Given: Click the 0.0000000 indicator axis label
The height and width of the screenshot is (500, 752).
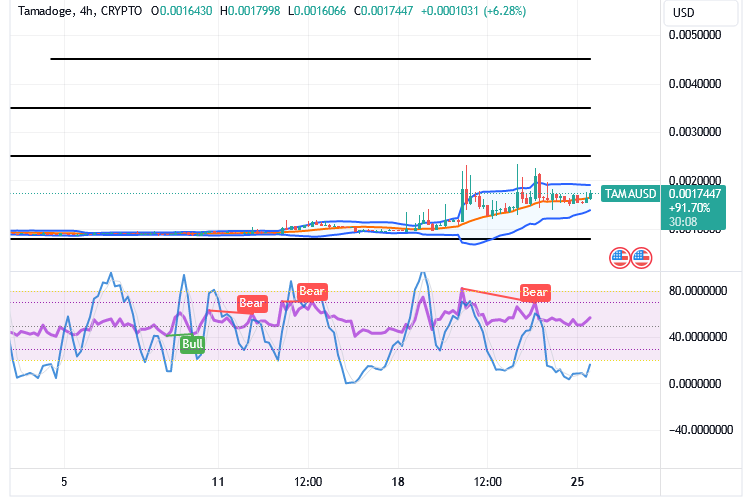Looking at the screenshot, I should tap(695, 384).
